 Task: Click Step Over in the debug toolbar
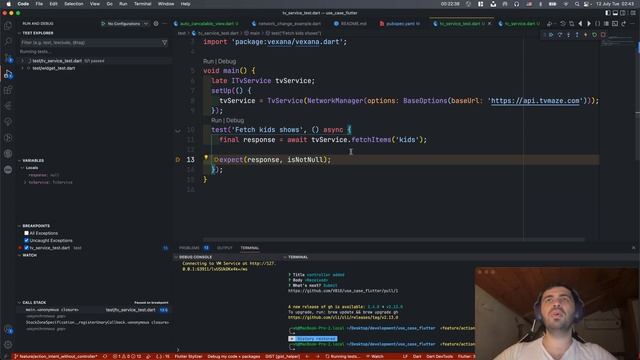point(560,35)
